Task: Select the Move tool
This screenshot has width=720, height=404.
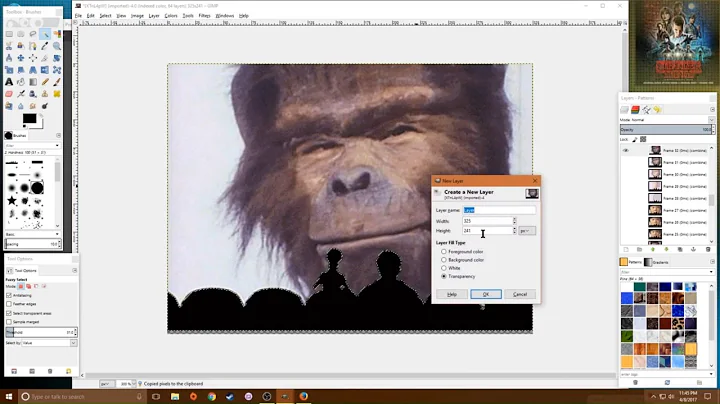Action: tap(21, 58)
